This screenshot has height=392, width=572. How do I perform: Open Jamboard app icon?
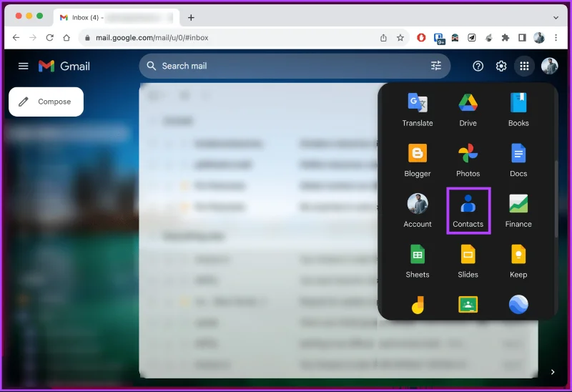pyautogui.click(x=418, y=305)
